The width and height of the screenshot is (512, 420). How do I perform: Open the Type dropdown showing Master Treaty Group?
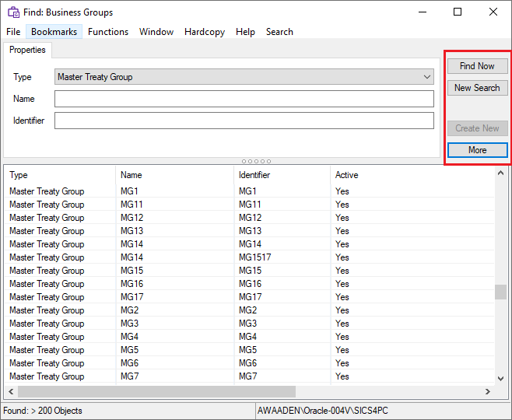point(244,77)
